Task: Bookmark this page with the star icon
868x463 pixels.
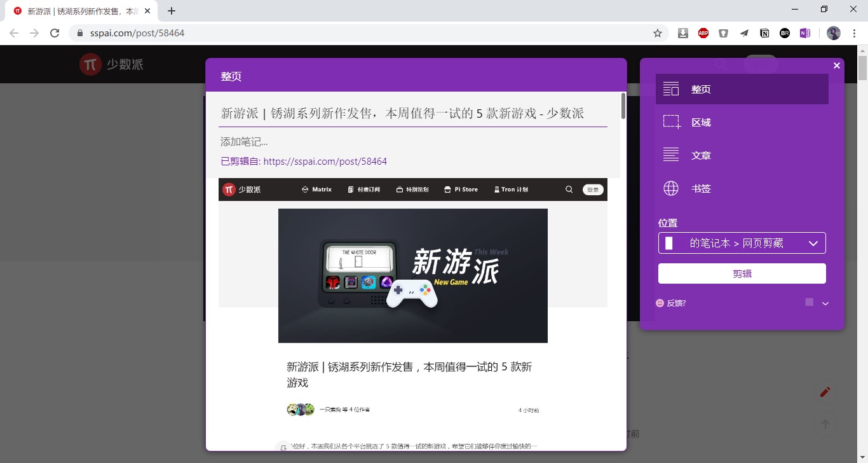Action: (x=658, y=33)
